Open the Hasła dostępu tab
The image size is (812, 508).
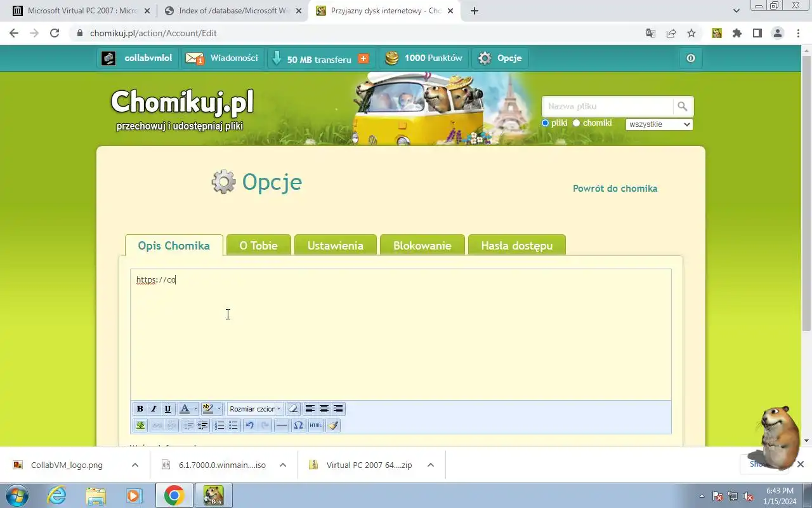pyautogui.click(x=517, y=246)
